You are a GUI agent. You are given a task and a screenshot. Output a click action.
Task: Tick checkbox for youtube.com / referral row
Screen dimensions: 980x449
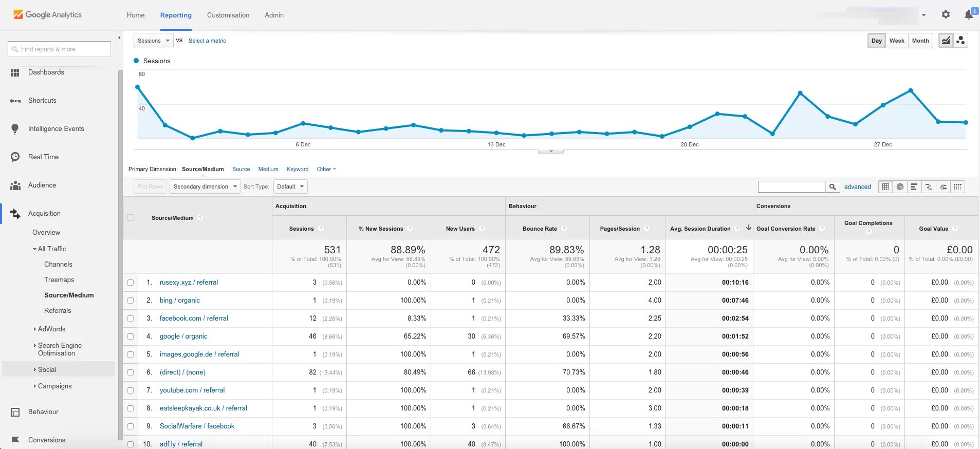click(x=131, y=390)
